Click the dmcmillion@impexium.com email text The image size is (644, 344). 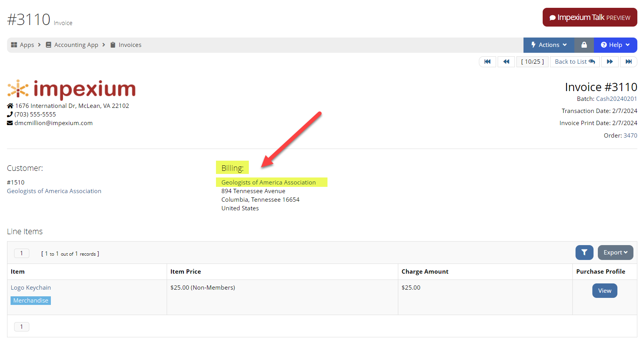point(54,123)
